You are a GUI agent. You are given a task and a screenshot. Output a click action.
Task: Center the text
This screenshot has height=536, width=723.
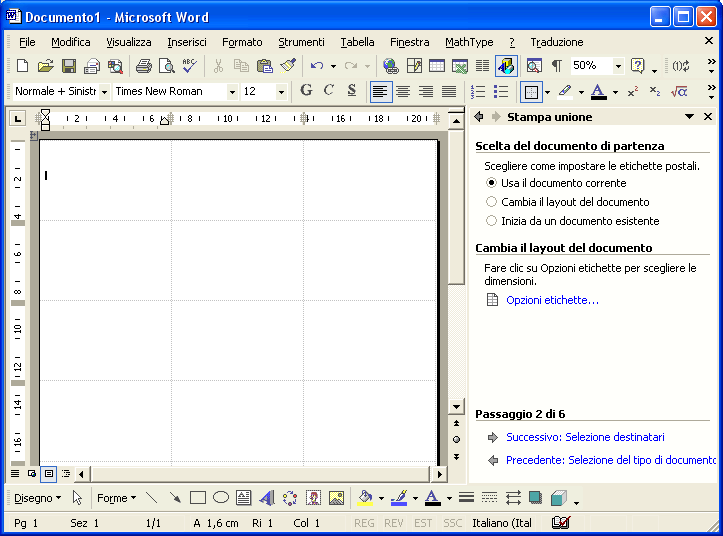pyautogui.click(x=403, y=92)
